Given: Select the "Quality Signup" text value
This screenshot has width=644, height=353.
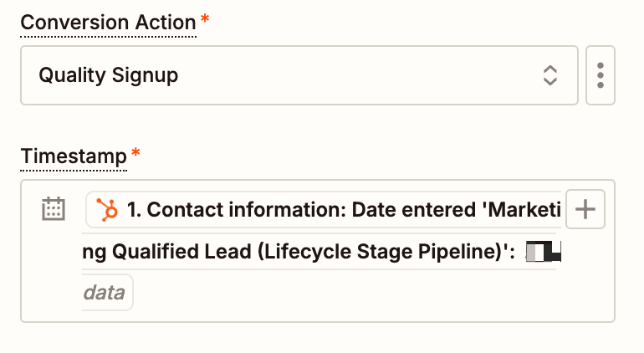Looking at the screenshot, I should pyautogui.click(x=108, y=75).
